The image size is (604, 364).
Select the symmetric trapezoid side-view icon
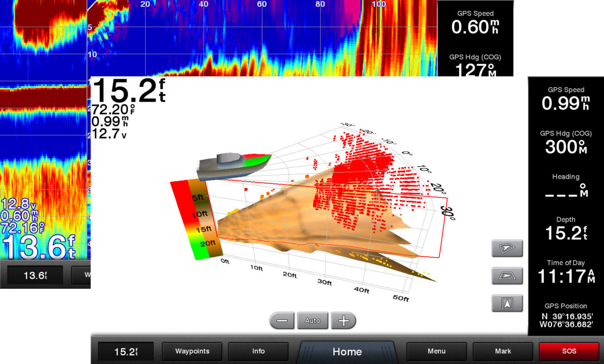pos(507,276)
